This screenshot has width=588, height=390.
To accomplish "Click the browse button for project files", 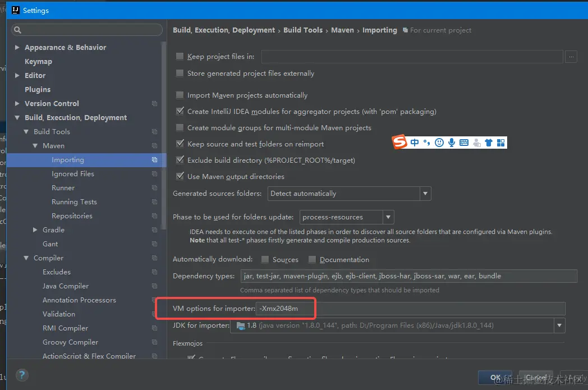I will tap(571, 57).
